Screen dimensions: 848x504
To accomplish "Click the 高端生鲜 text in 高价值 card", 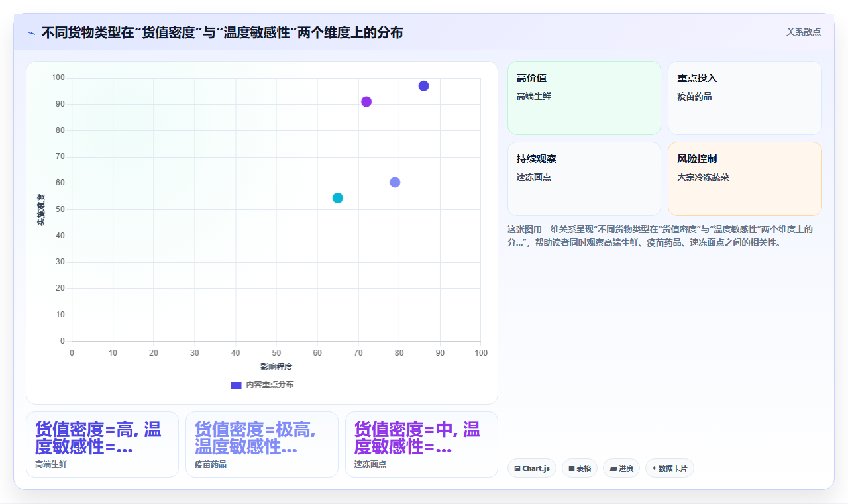I will point(534,97).
